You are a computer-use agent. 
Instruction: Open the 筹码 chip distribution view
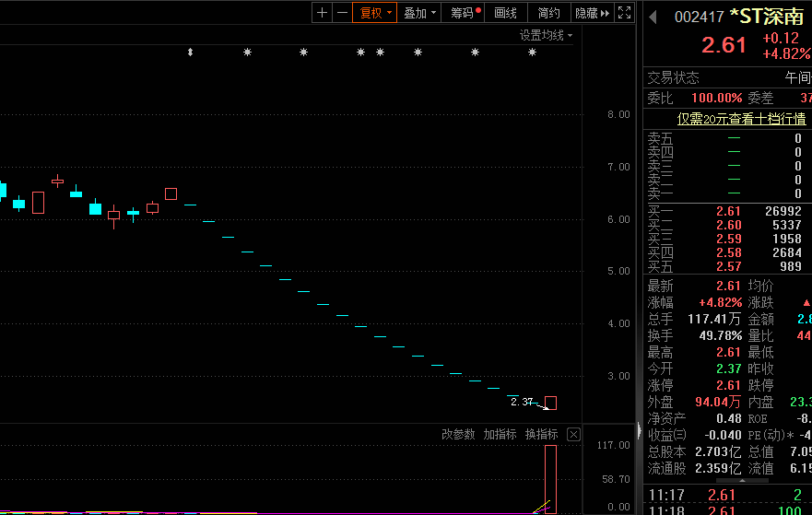(x=464, y=12)
